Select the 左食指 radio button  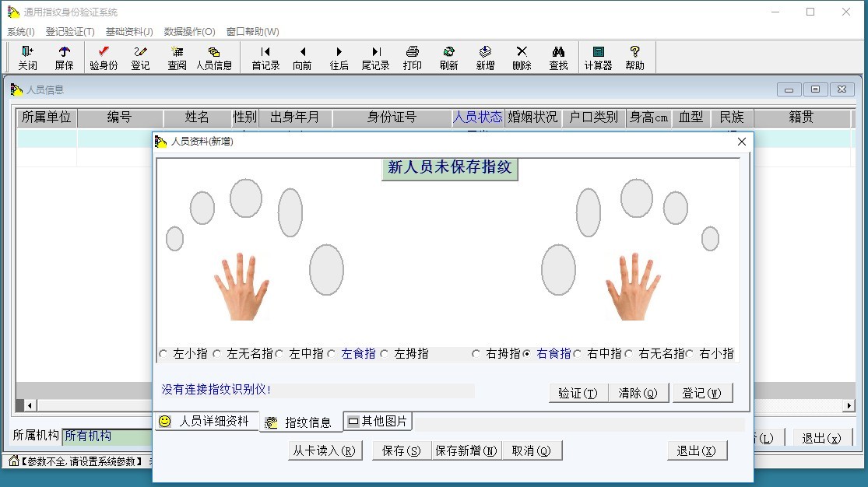(x=332, y=354)
